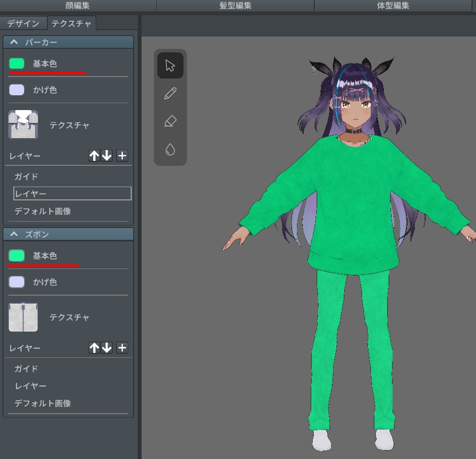
Task: Move the ズボン layer up with the arrow
Action: pos(94,347)
